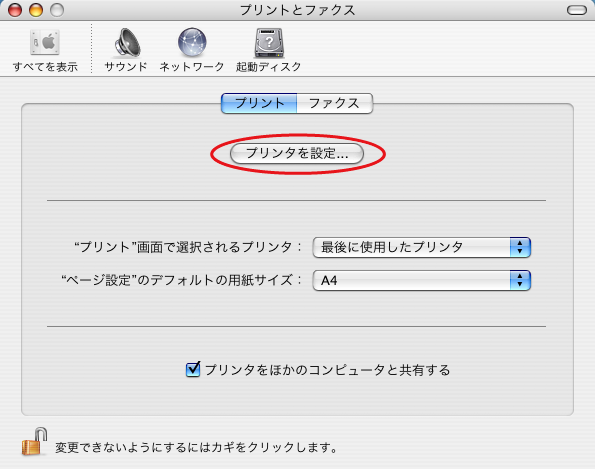Open the Startup Disk (起動ディスク) icon
The width and height of the screenshot is (595, 469).
pos(269,42)
